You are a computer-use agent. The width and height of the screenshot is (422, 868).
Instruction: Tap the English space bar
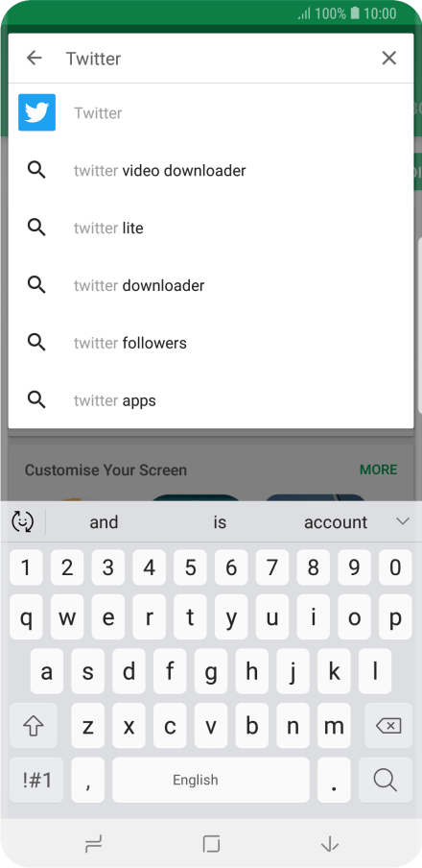(x=211, y=780)
